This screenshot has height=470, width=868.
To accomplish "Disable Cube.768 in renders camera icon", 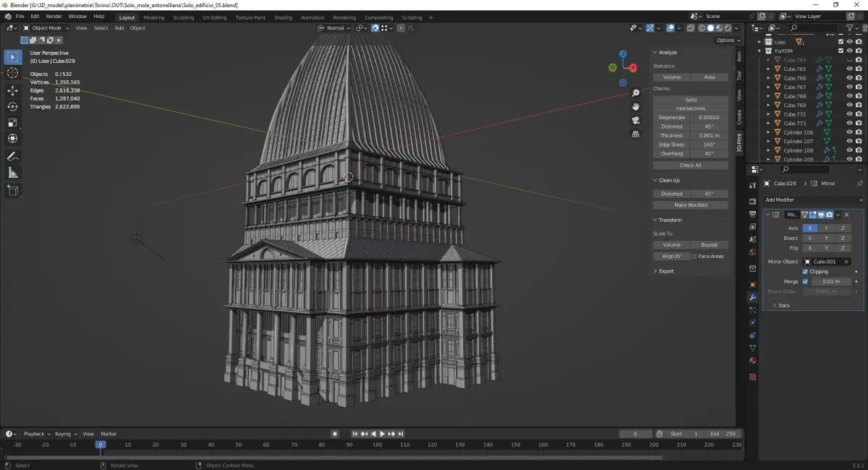I will pos(859,96).
